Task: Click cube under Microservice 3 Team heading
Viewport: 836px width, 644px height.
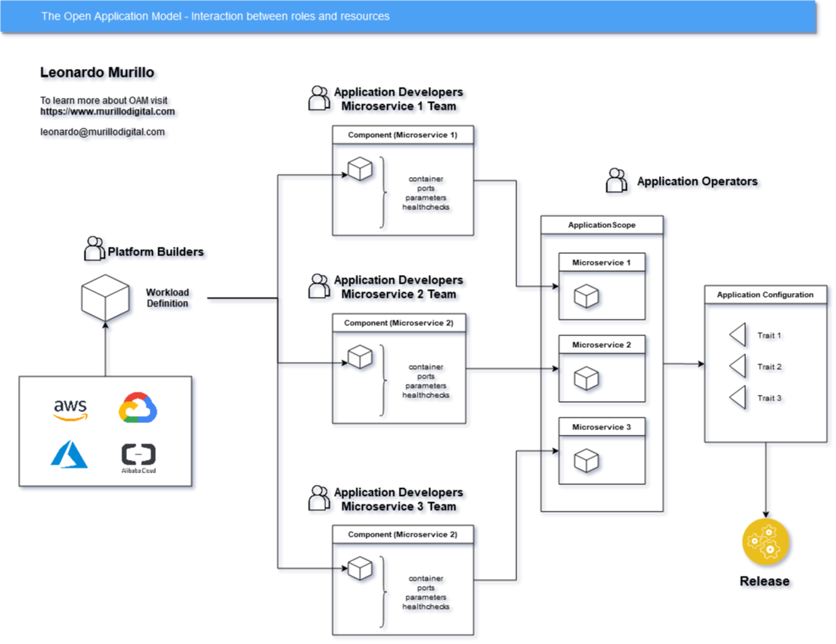Action: point(360,569)
